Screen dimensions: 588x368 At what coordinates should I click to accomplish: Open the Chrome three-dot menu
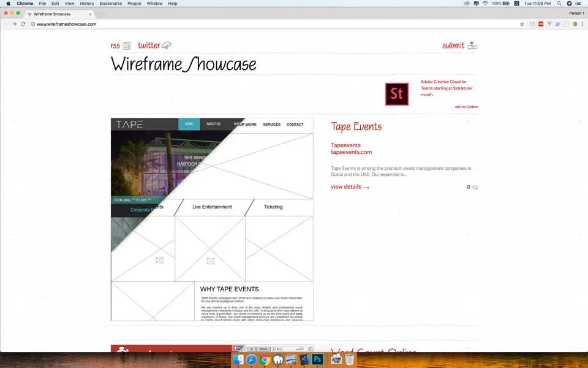582,24
